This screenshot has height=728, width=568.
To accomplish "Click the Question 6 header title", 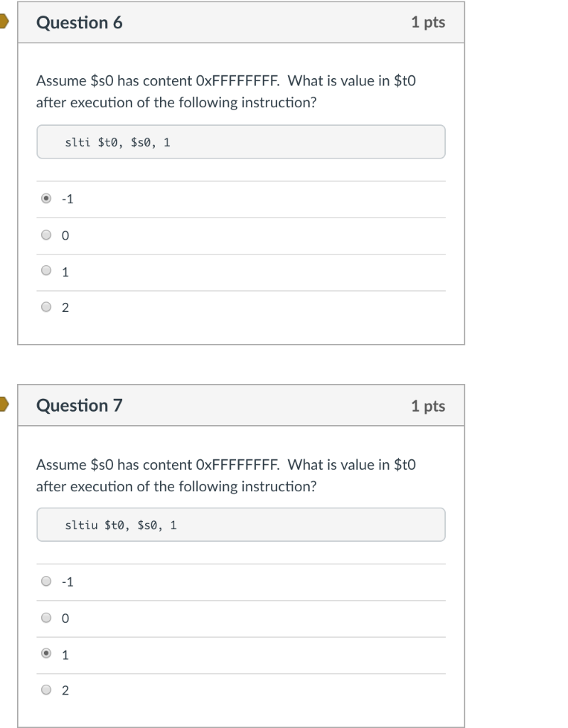I will [80, 22].
